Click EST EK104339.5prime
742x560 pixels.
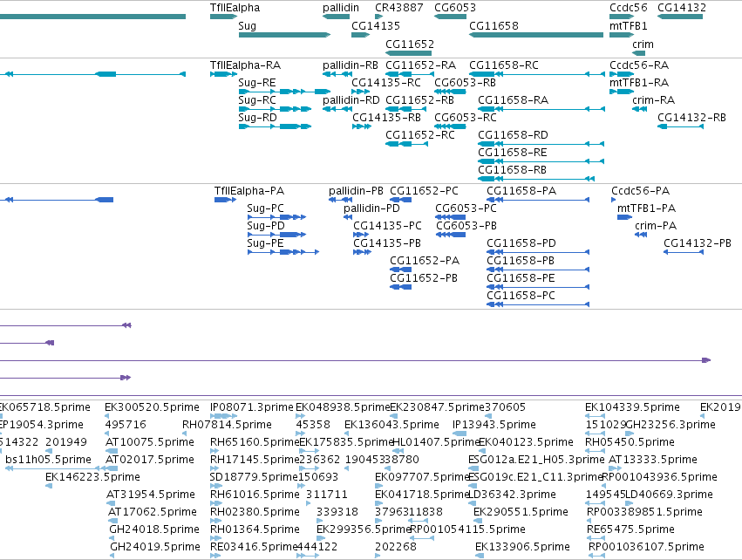pyautogui.click(x=633, y=407)
